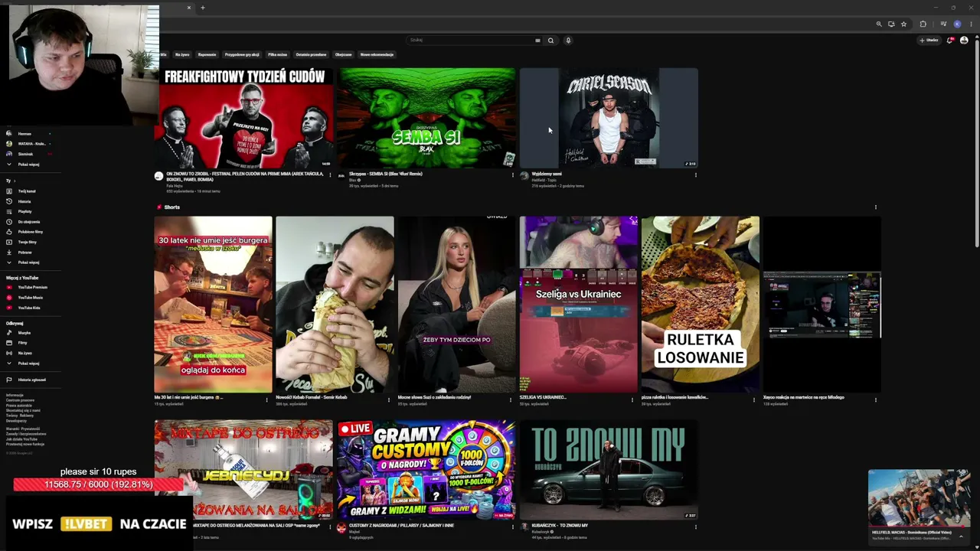Open YouTube Premium link

32,288
